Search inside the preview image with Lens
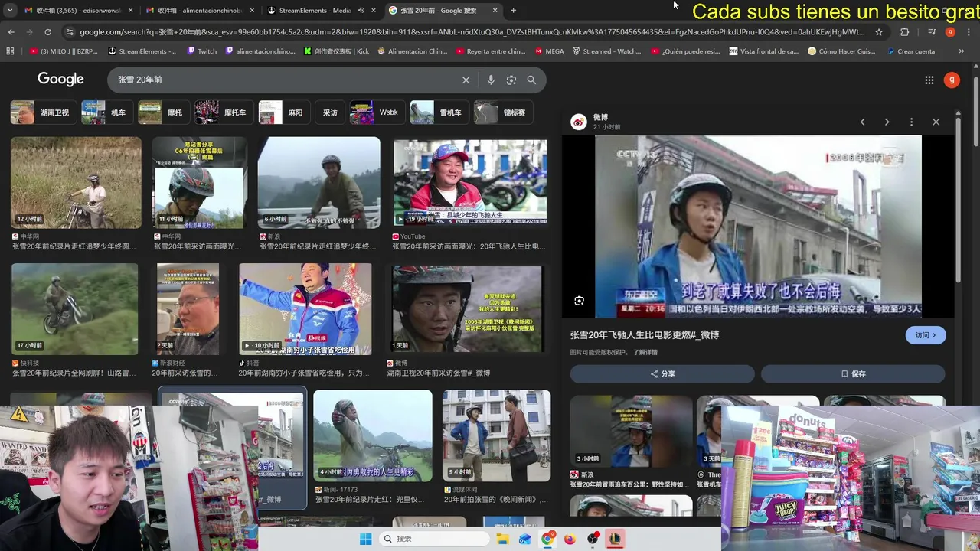980x551 pixels. (579, 301)
